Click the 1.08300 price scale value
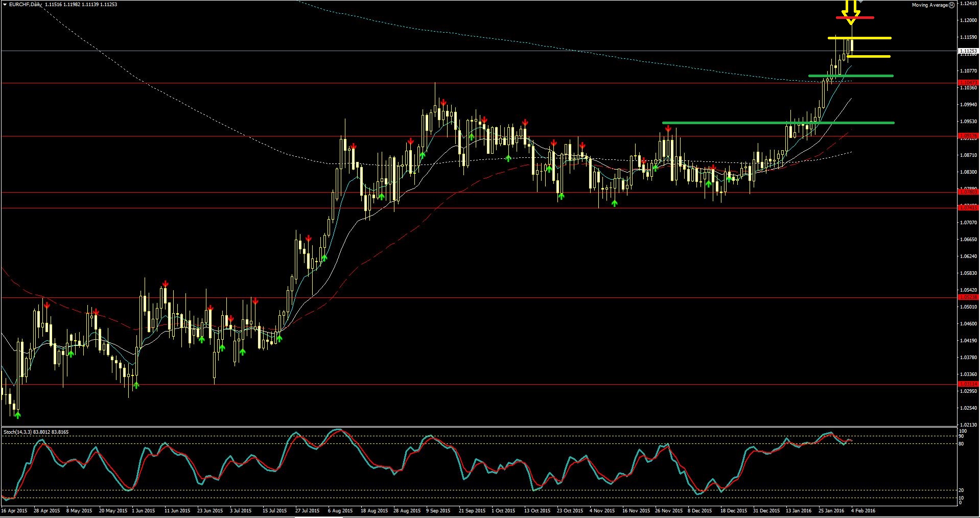The width and height of the screenshot is (980, 518). pos(968,172)
